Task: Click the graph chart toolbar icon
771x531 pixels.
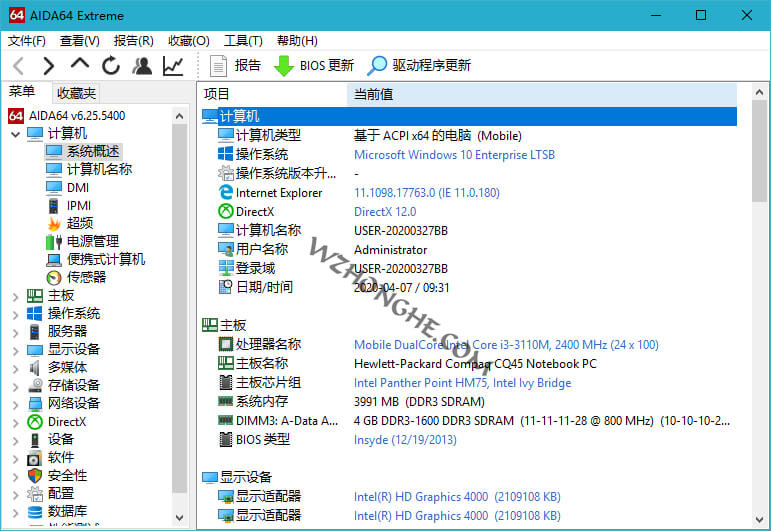Action: click(173, 66)
